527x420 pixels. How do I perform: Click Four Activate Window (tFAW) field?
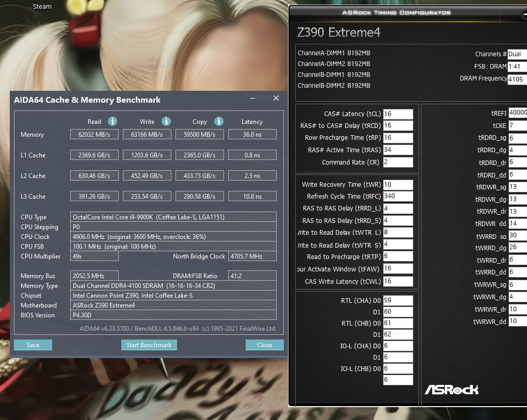[x=398, y=268]
